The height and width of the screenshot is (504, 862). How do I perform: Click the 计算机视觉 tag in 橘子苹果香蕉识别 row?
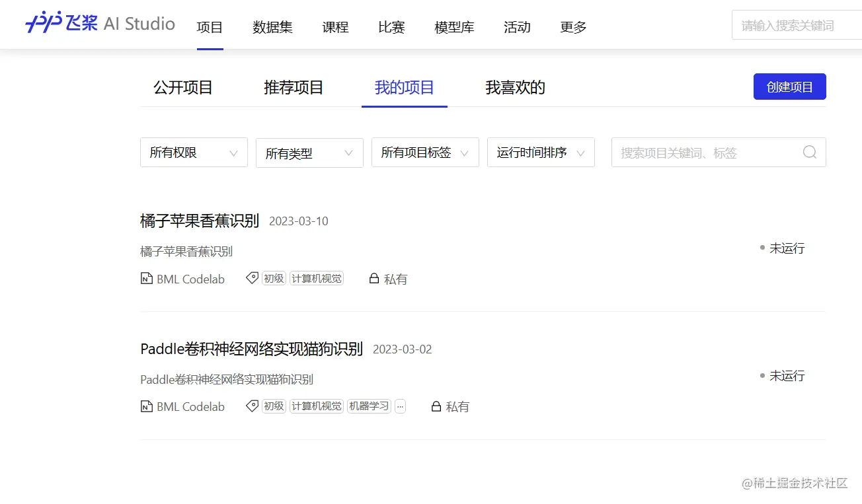click(x=317, y=279)
